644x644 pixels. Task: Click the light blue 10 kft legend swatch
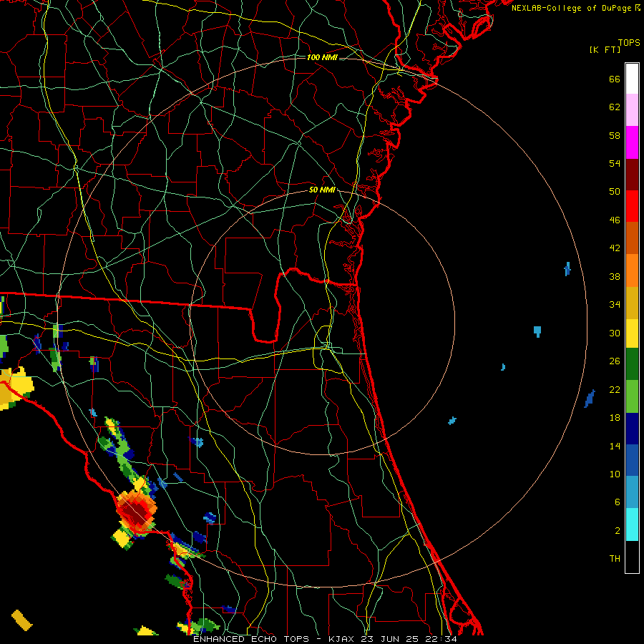(632, 492)
